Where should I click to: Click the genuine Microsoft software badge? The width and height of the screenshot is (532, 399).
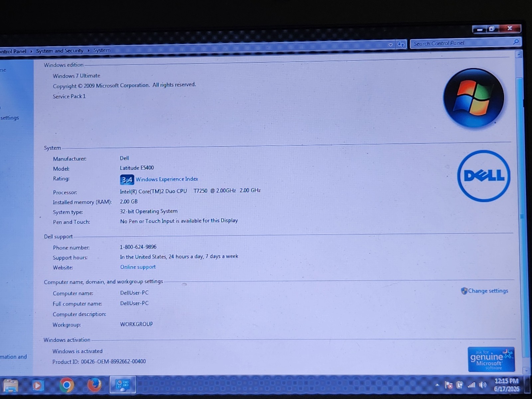[491, 359]
